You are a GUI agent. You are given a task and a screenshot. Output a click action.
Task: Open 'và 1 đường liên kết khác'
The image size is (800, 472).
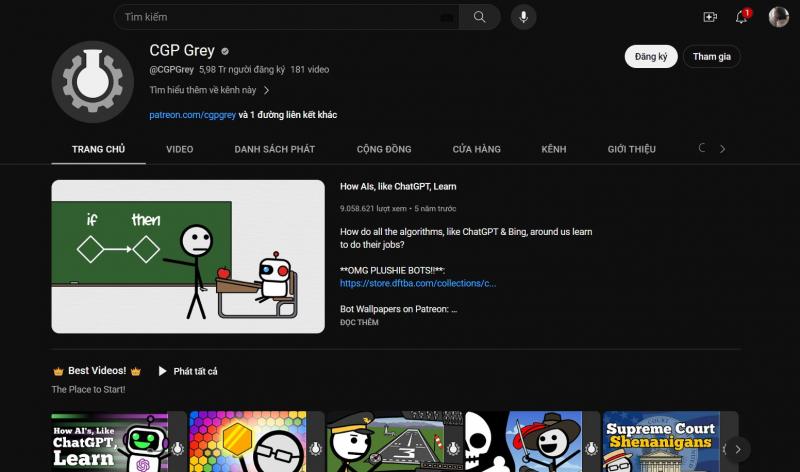click(288, 115)
